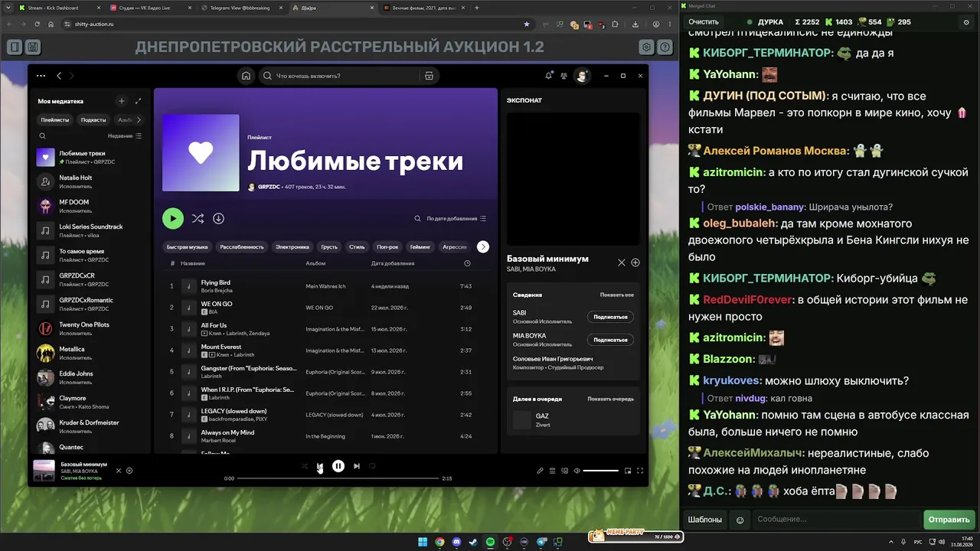Open the queue icon in player bar
Image resolution: width=980 pixels, height=551 pixels.
point(552,471)
